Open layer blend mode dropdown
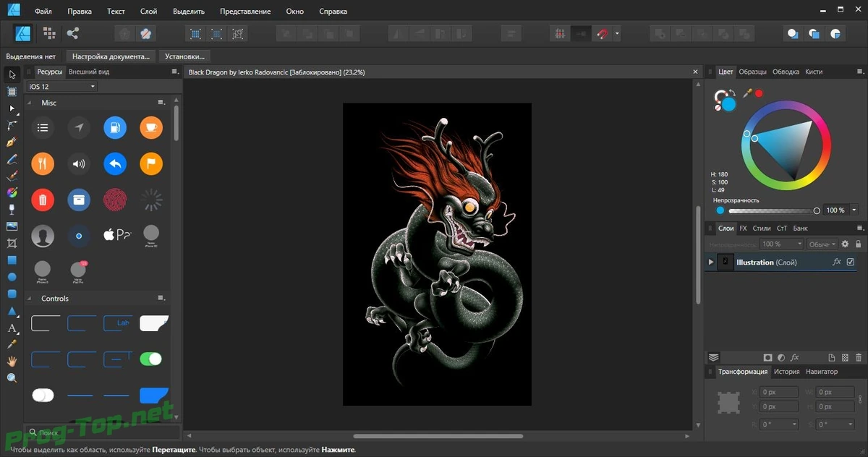 (822, 244)
